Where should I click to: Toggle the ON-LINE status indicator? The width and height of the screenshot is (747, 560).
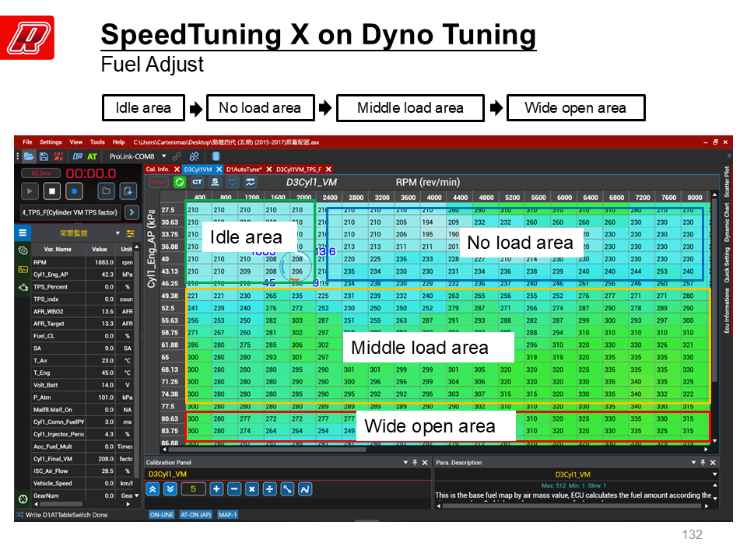pyautogui.click(x=162, y=515)
